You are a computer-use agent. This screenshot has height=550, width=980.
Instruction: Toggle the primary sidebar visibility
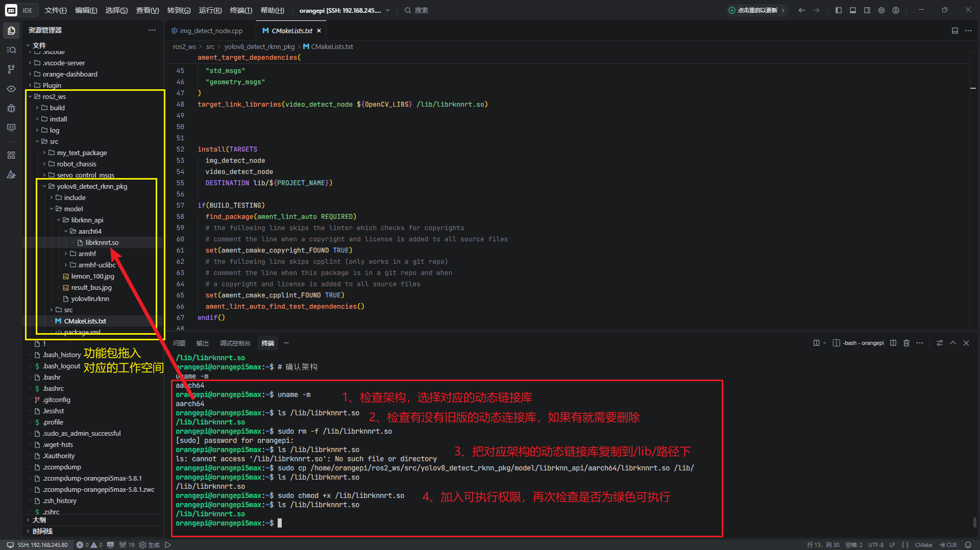pyautogui.click(x=839, y=10)
